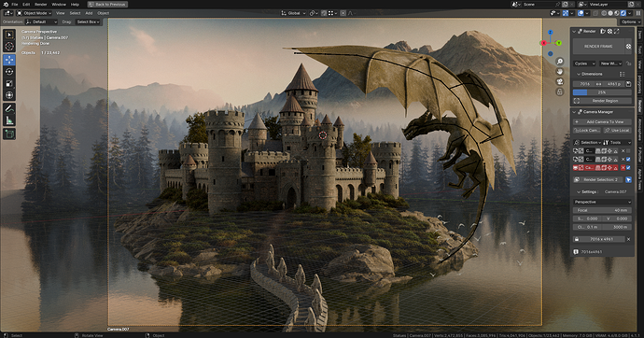Screen dimensions: 644x338
Task: Click the Focal 40 mm field
Action: tap(602, 210)
